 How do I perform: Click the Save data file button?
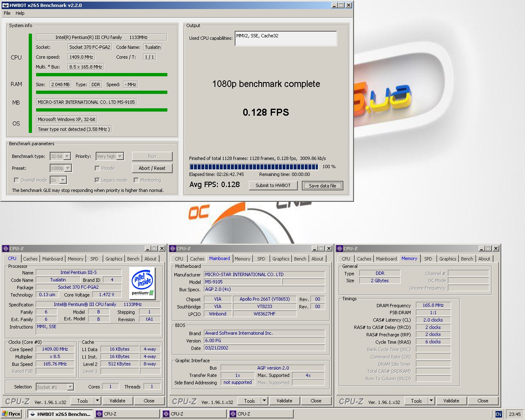coord(322,186)
